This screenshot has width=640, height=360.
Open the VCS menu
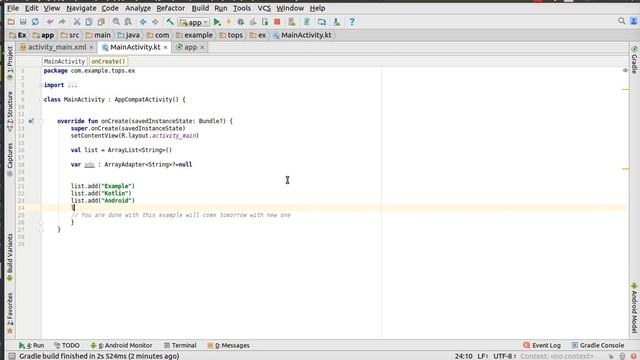(x=264, y=8)
